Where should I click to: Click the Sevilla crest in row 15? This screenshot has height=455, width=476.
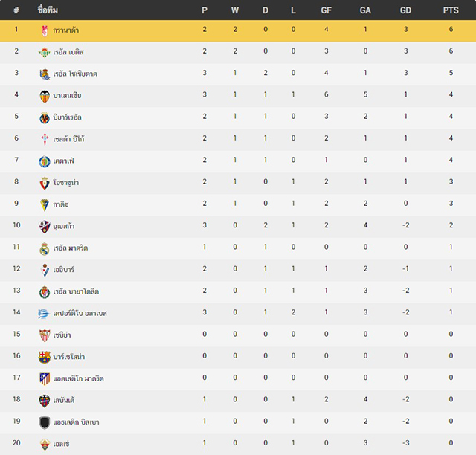click(x=45, y=335)
